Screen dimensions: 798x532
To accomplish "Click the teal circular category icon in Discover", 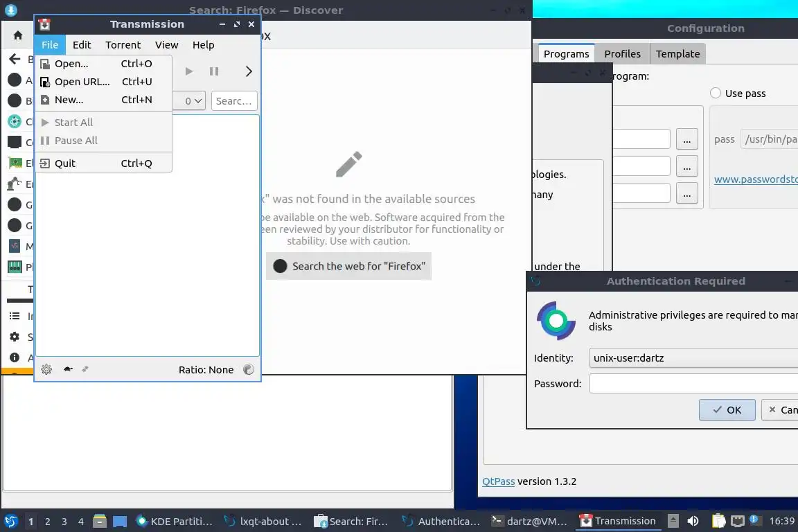I will point(15,121).
